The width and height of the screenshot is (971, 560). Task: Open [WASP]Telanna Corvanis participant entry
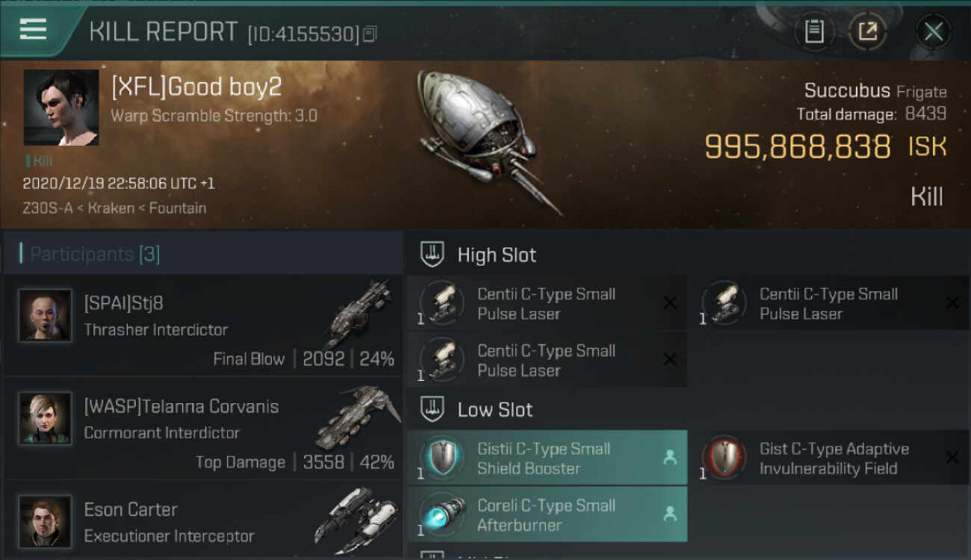203,428
